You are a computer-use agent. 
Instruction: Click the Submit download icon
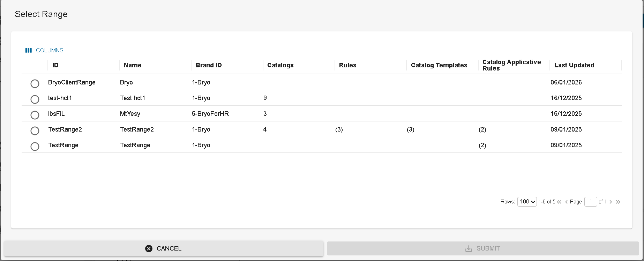469,248
